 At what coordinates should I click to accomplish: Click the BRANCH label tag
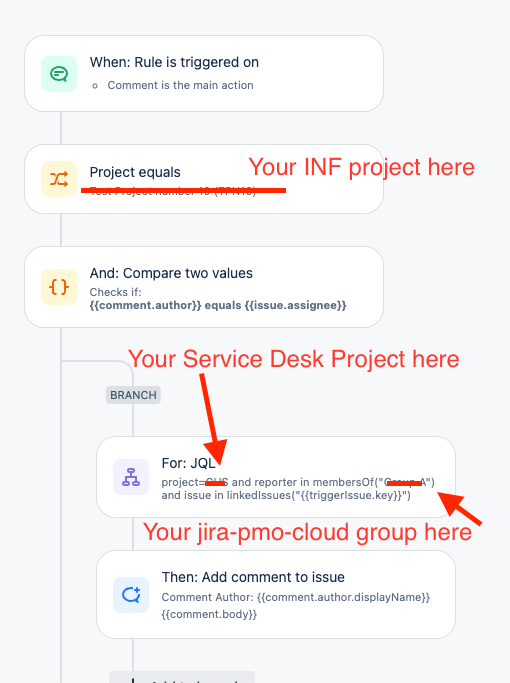pos(133,395)
